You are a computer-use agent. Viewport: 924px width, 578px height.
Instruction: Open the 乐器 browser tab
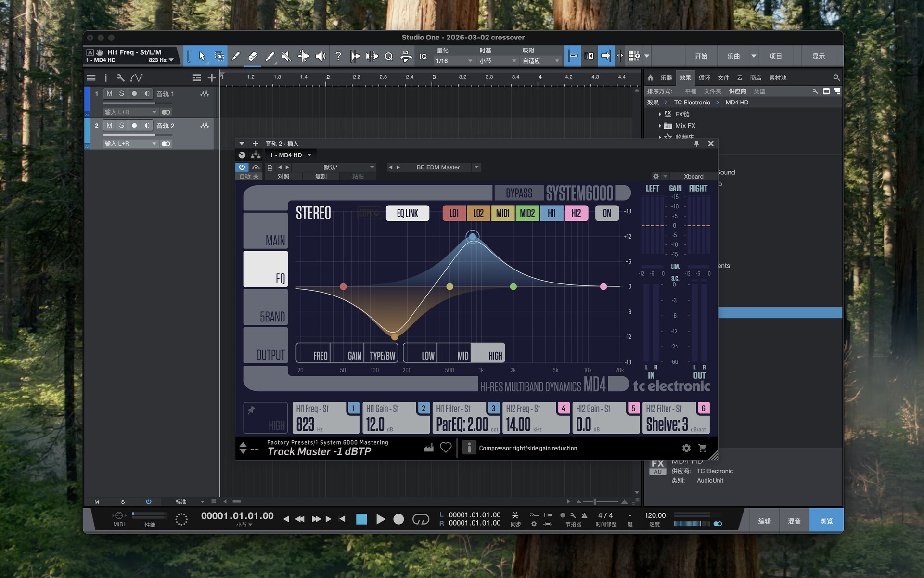pos(666,77)
